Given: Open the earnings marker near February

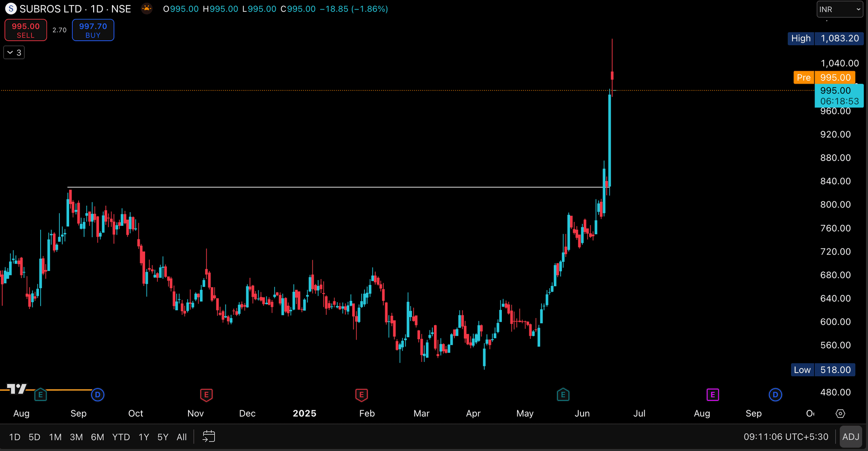Looking at the screenshot, I should click(361, 395).
